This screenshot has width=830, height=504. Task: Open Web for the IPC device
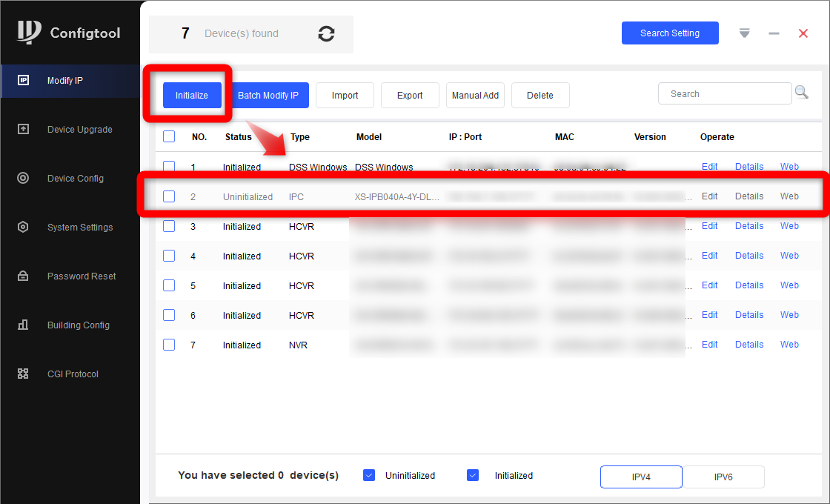click(789, 196)
